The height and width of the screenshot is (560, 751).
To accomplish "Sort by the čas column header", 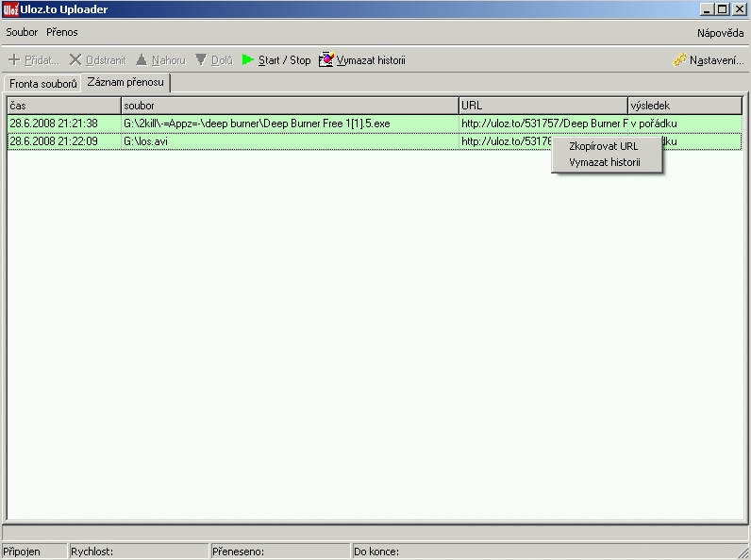I will click(64, 106).
